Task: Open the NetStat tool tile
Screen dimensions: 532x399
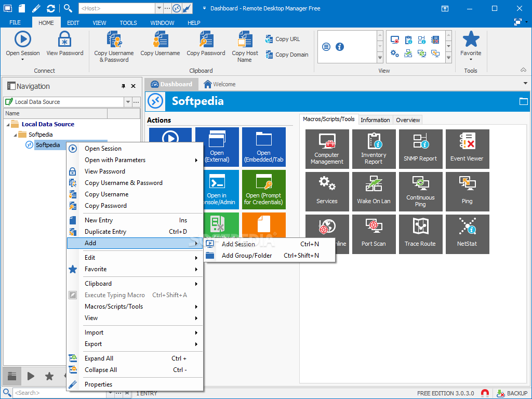Action: click(x=467, y=234)
